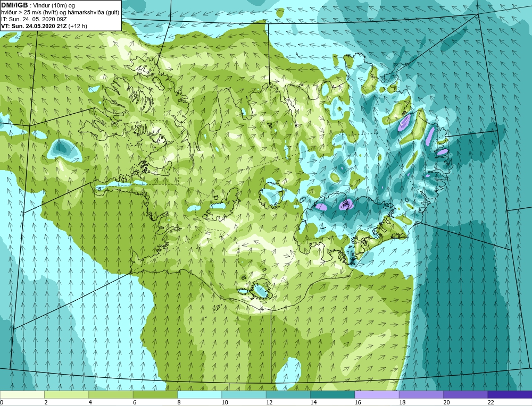Click the scale label '20'
Viewport: 532px width, 406px height.
click(446, 402)
